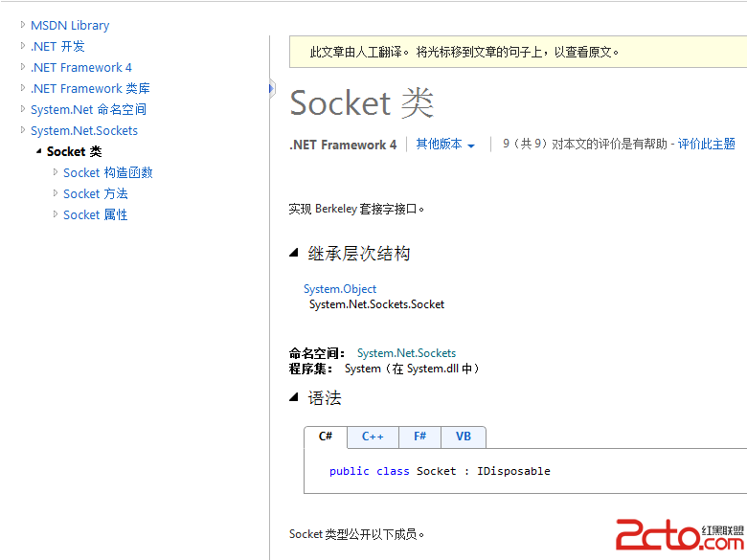Collapse the 语法 section

tap(293, 396)
